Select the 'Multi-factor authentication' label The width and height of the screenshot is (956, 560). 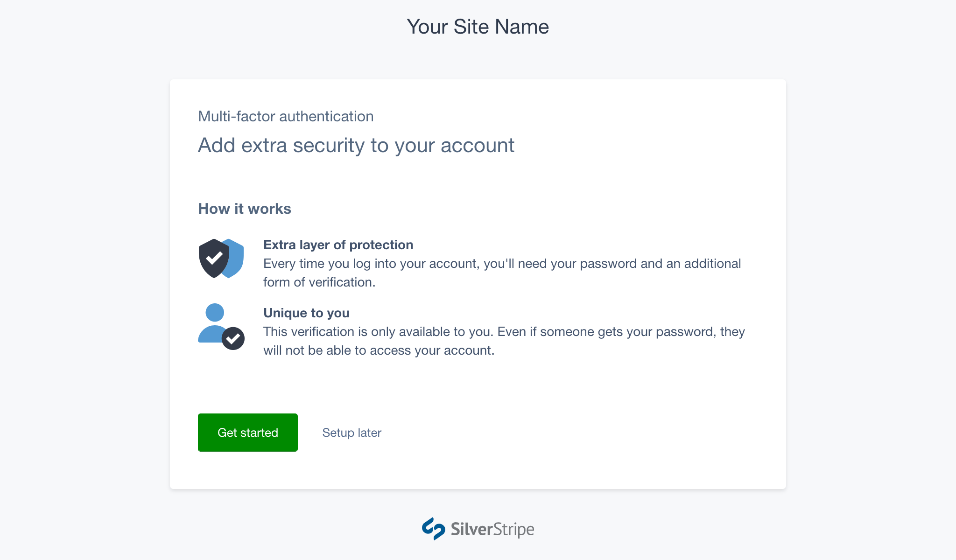[286, 116]
